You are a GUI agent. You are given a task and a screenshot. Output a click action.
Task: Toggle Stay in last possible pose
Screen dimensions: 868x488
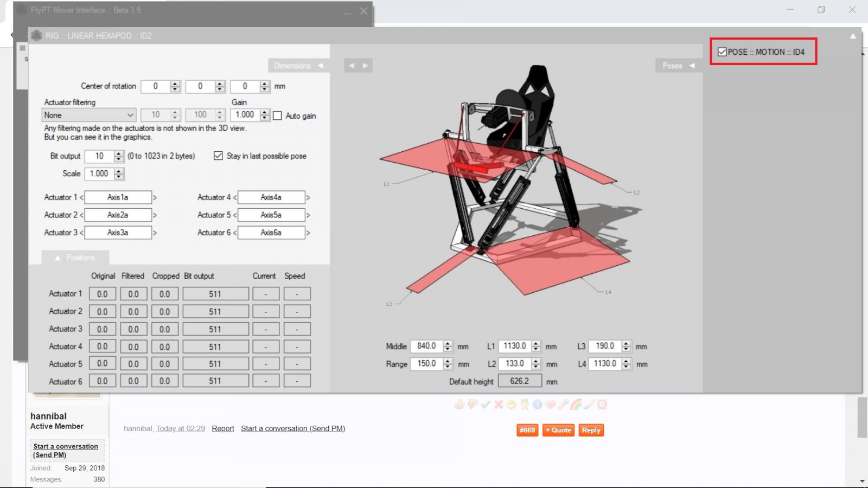tap(218, 156)
